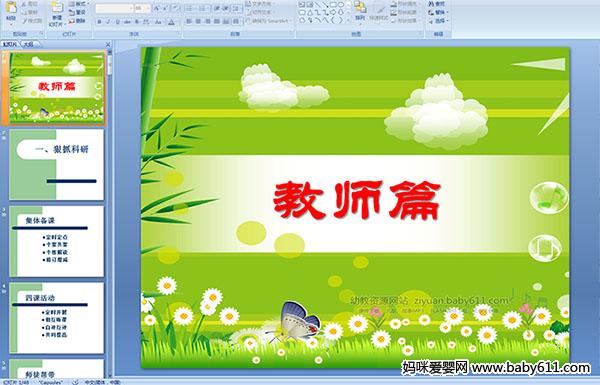Toggle Bold formatting in the ribbon
The width and height of the screenshot is (600, 385).
point(99,22)
